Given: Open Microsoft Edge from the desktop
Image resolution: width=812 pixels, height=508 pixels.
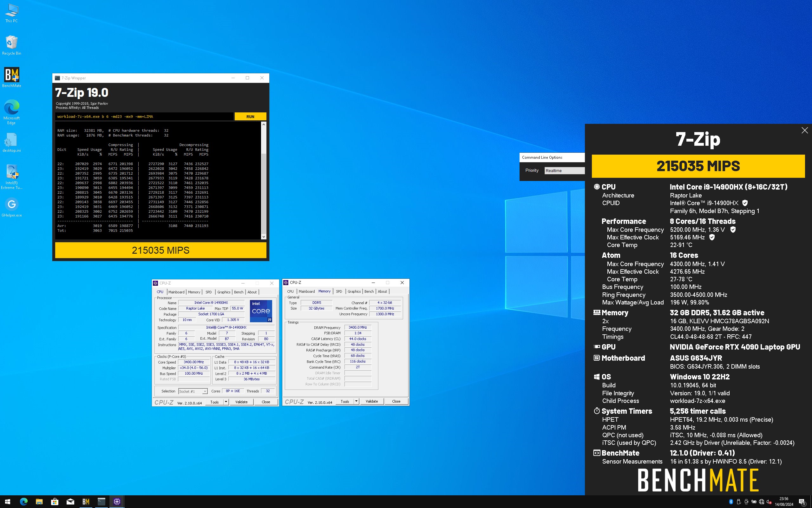Looking at the screenshot, I should pos(11,112).
